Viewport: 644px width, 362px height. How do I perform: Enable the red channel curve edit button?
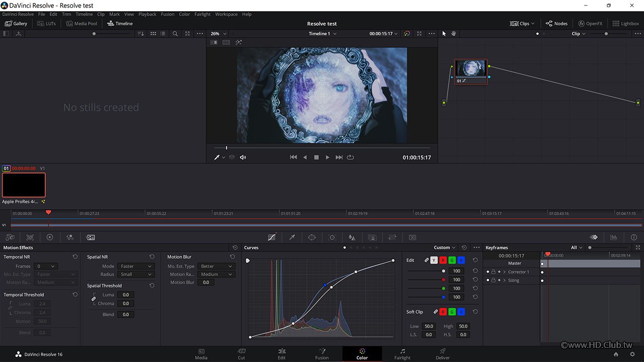443,260
